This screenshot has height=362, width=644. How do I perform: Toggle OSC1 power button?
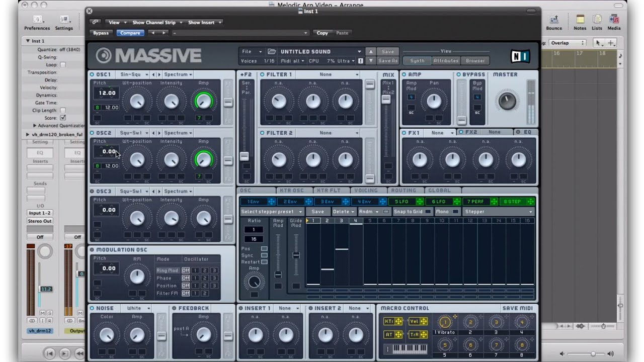[x=92, y=74]
